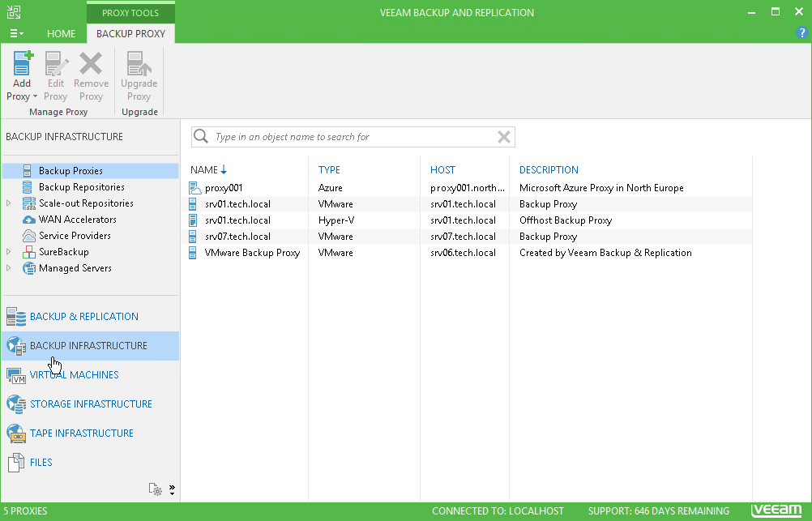
Task: Click the Backup & Replication view icon
Action: click(16, 317)
